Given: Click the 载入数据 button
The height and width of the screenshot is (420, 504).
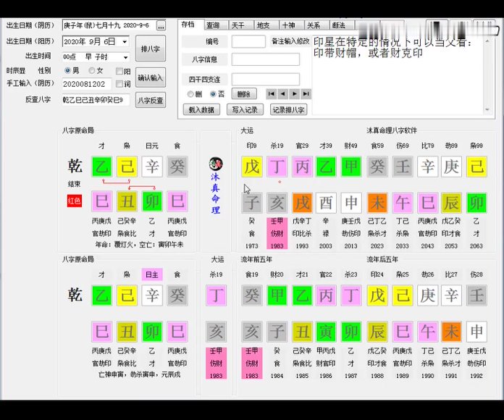Looking at the screenshot, I should click(x=201, y=109).
